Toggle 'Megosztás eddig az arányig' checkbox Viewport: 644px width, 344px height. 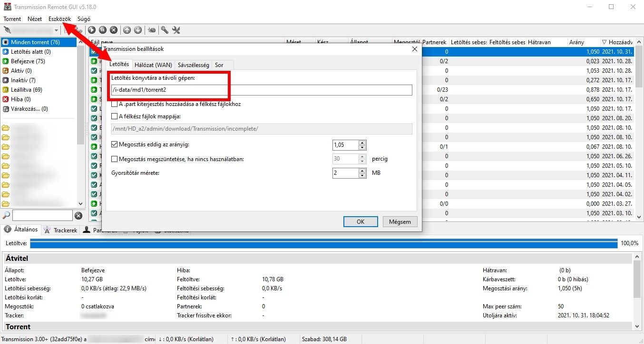pos(114,144)
